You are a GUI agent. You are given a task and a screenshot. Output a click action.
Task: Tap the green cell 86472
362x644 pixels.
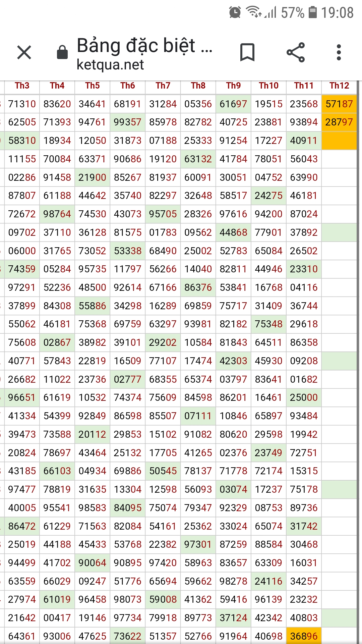click(x=22, y=526)
